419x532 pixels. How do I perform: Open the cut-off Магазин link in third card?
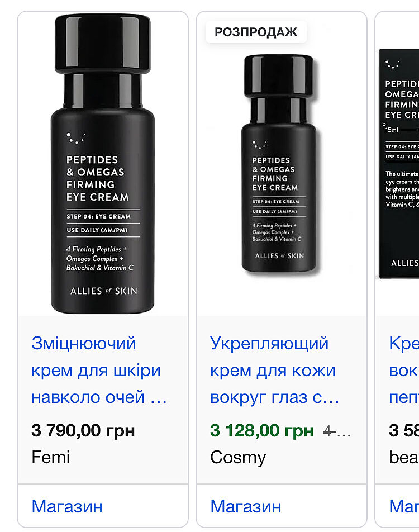tap(404, 506)
